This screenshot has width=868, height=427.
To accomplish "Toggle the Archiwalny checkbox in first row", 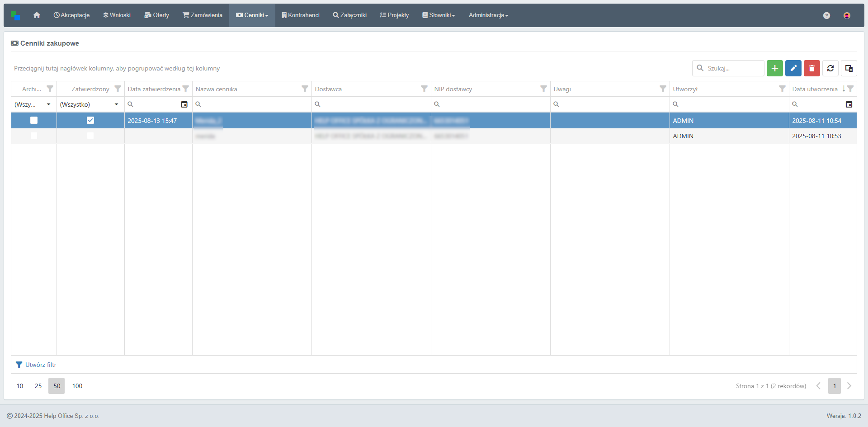I will pos(34,120).
